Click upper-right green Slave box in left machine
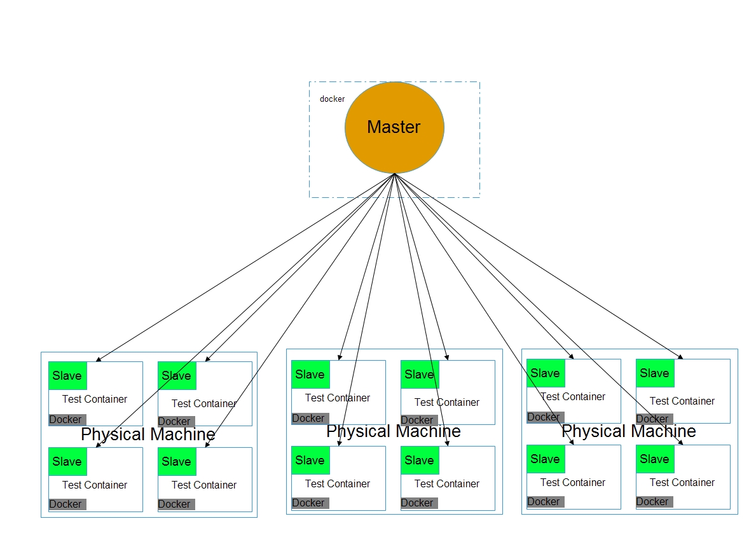 coord(177,375)
